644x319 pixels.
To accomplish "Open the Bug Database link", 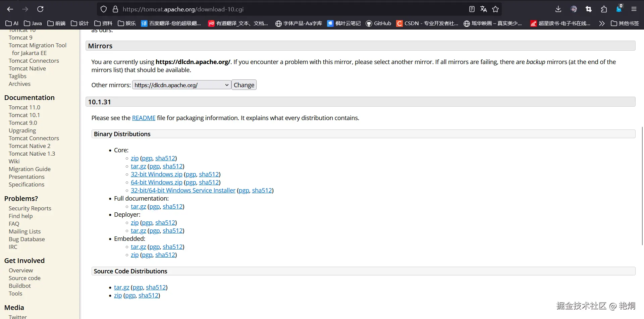I will click(26, 239).
